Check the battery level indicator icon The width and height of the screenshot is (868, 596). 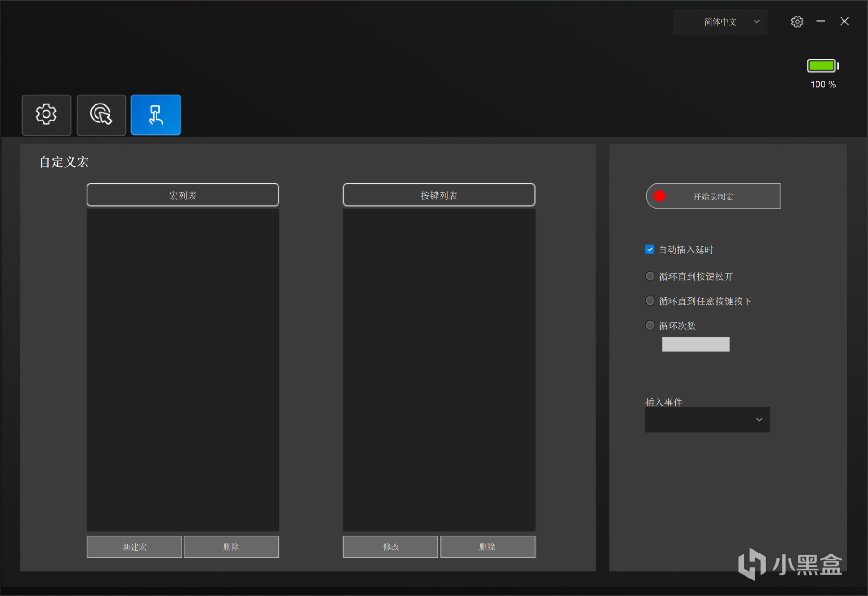tap(823, 66)
